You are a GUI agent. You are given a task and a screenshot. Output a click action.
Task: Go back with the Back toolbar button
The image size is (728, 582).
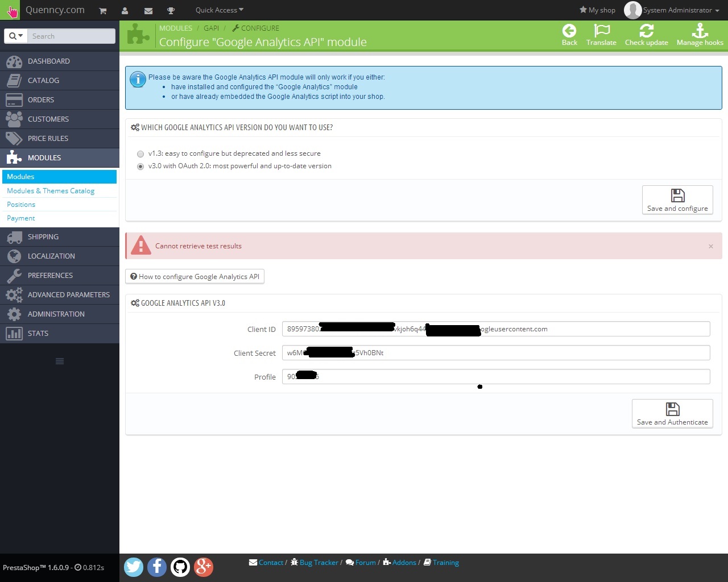tap(569, 35)
